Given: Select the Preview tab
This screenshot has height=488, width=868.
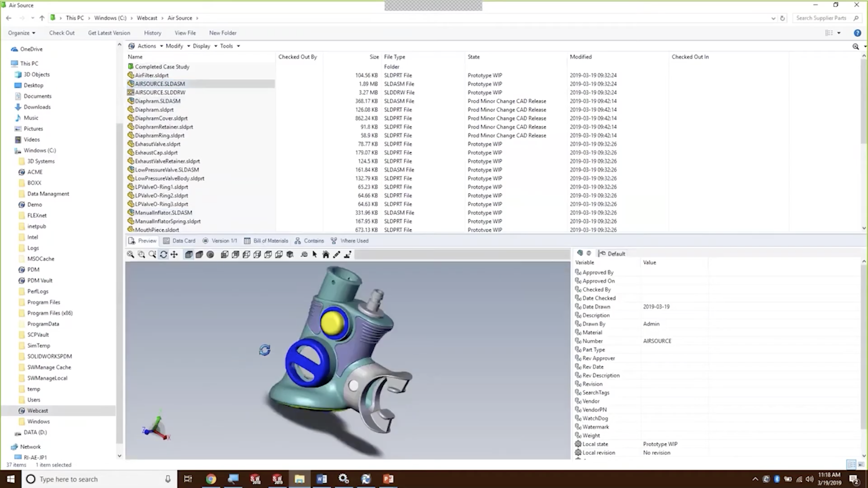Looking at the screenshot, I should (x=142, y=241).
